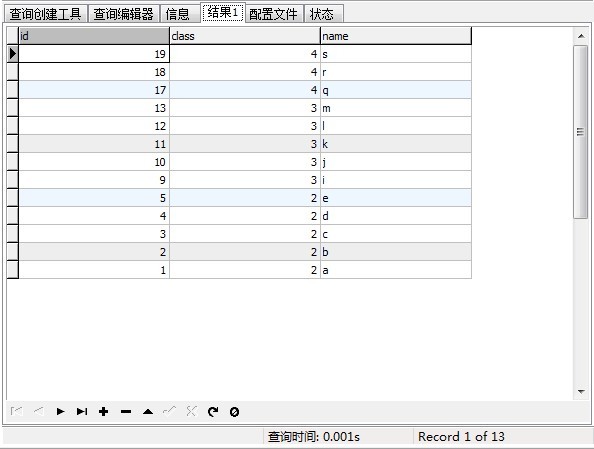Click id cell with value 9
The width and height of the screenshot is (594, 449).
[94, 180]
